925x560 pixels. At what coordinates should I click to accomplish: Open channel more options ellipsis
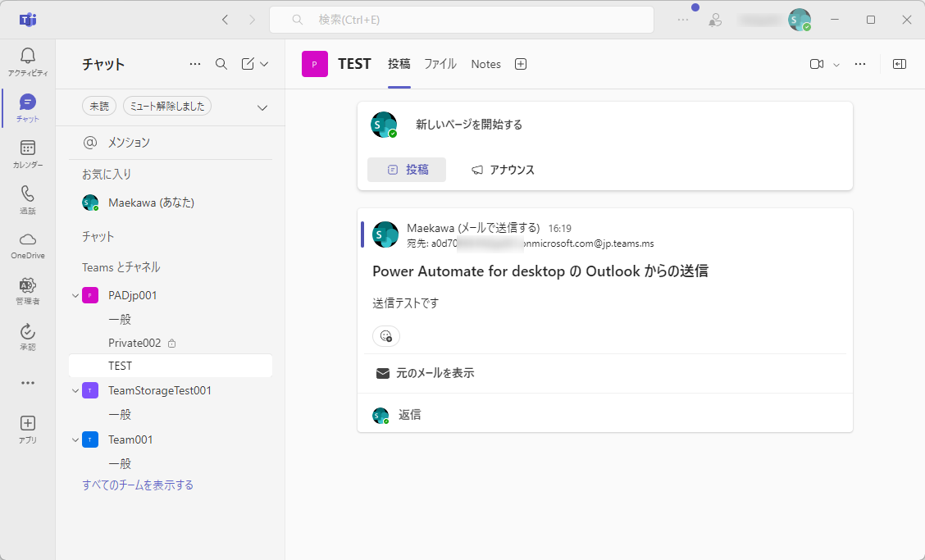point(860,64)
